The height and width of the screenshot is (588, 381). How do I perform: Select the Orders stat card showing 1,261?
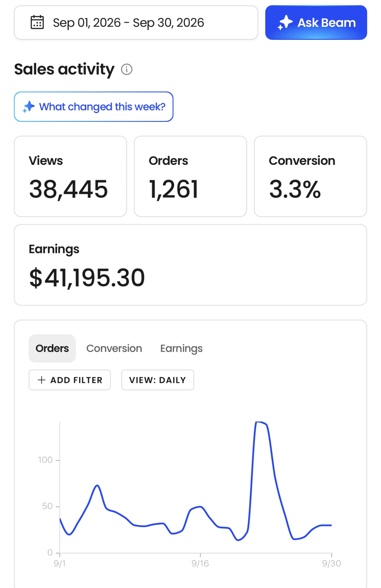tap(190, 176)
